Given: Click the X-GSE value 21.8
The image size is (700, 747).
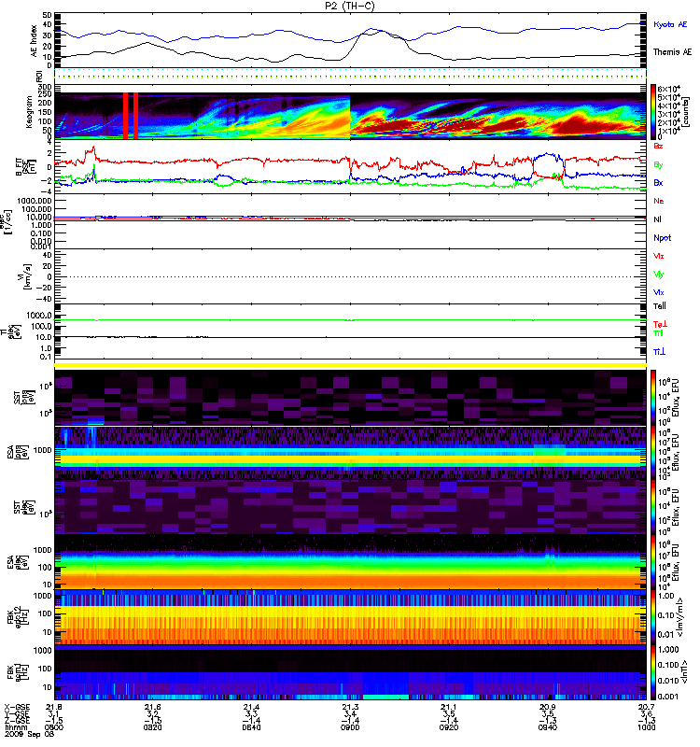Looking at the screenshot, I should [54, 708].
